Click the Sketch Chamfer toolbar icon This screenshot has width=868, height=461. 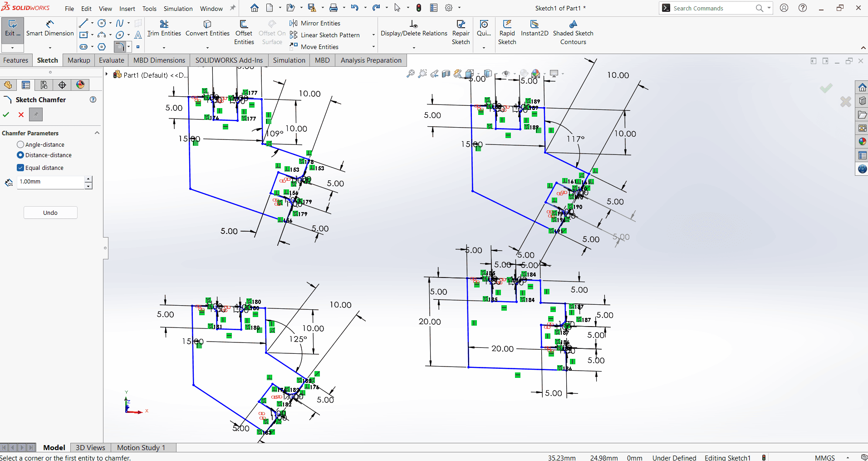pos(119,47)
